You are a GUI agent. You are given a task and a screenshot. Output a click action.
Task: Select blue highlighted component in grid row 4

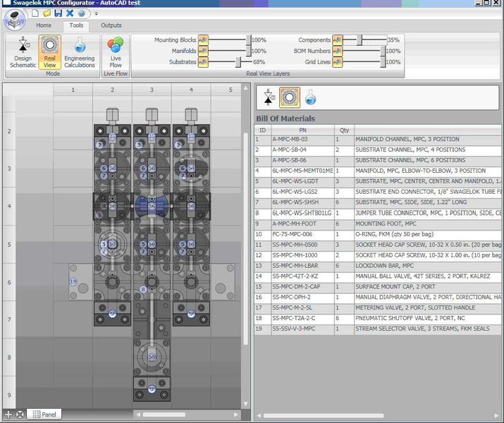[152, 206]
